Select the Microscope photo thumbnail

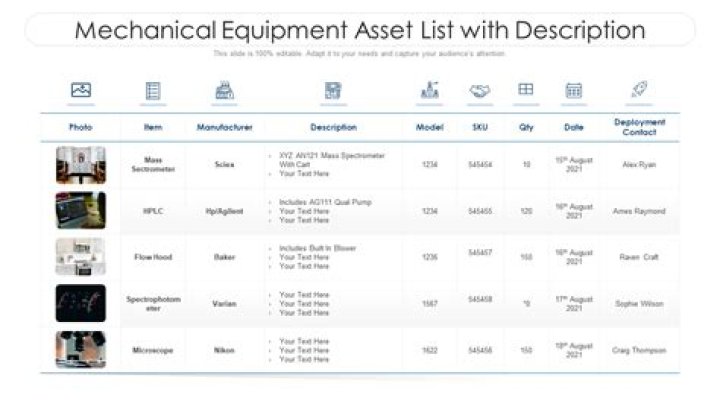tap(81, 350)
